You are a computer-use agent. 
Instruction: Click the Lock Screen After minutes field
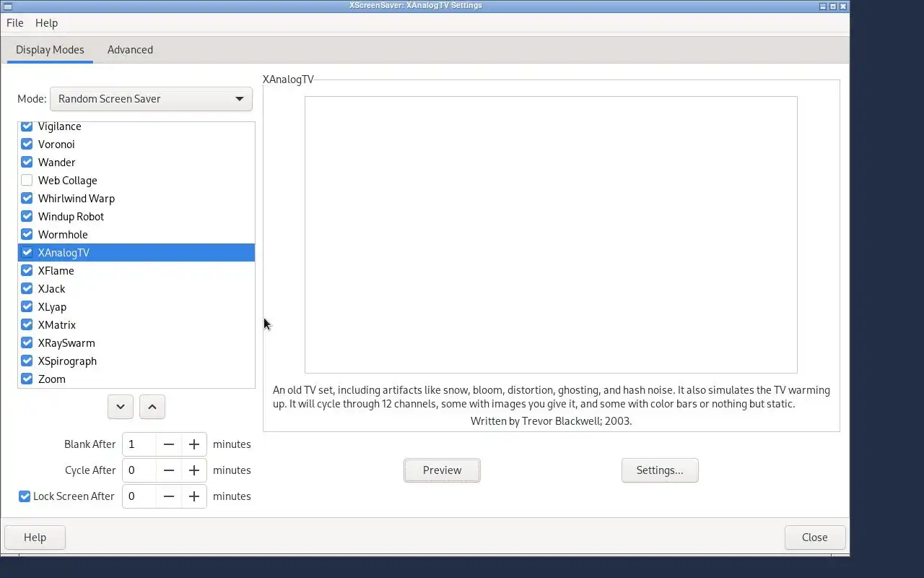pos(139,496)
